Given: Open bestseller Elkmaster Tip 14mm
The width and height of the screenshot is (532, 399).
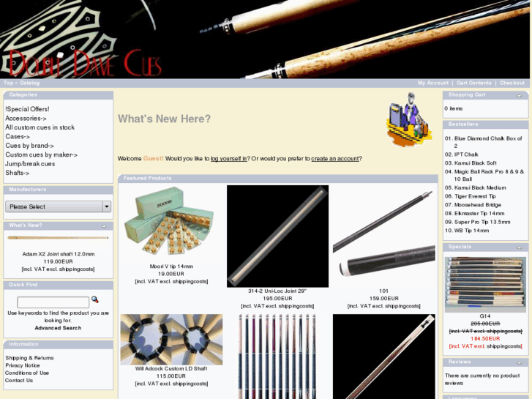Looking at the screenshot, I should point(479,214).
